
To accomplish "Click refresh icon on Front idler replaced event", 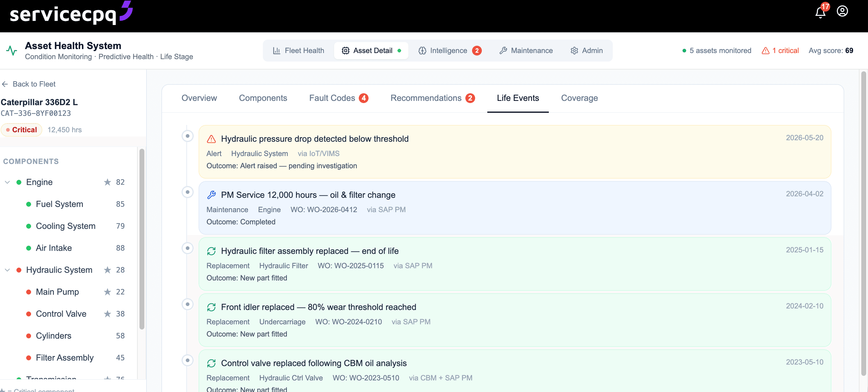I will (x=211, y=307).
